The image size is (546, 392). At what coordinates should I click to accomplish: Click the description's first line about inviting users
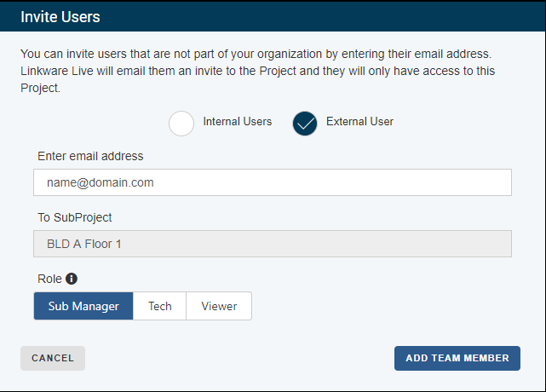click(256, 54)
